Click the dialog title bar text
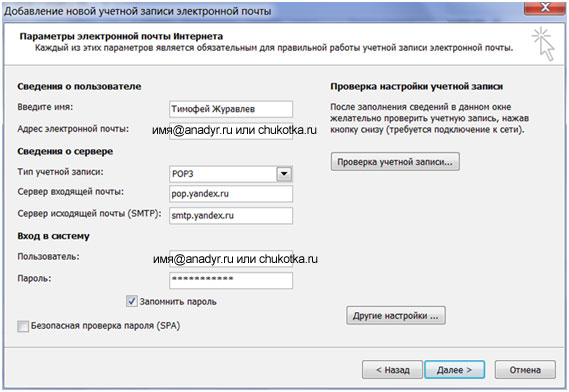Viewport: 569px width, 392px height. [x=138, y=11]
